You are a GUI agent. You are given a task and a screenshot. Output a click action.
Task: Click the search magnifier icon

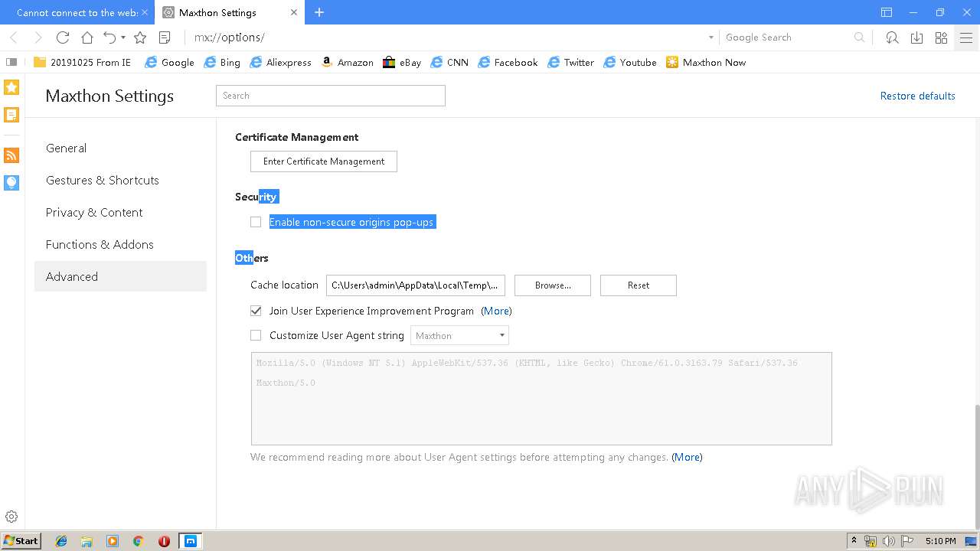[859, 37]
